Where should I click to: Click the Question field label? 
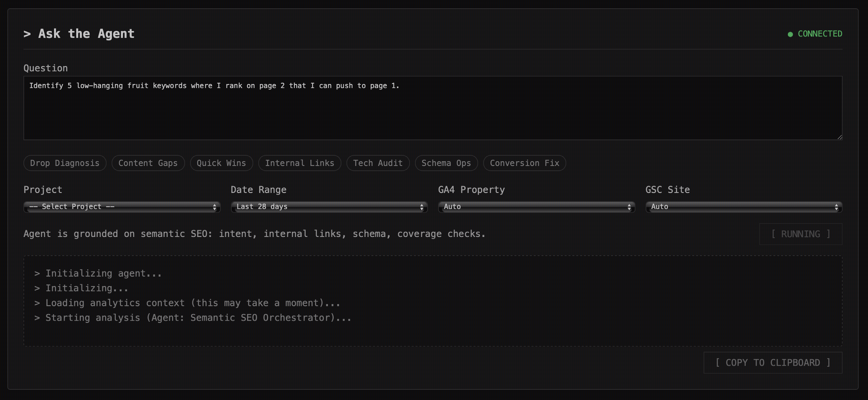click(x=45, y=68)
